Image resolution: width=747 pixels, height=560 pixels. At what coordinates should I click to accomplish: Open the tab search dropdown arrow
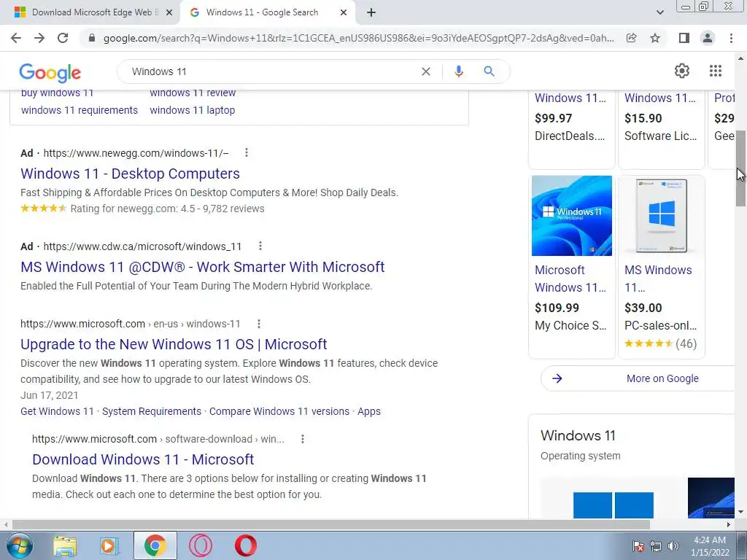tap(659, 13)
